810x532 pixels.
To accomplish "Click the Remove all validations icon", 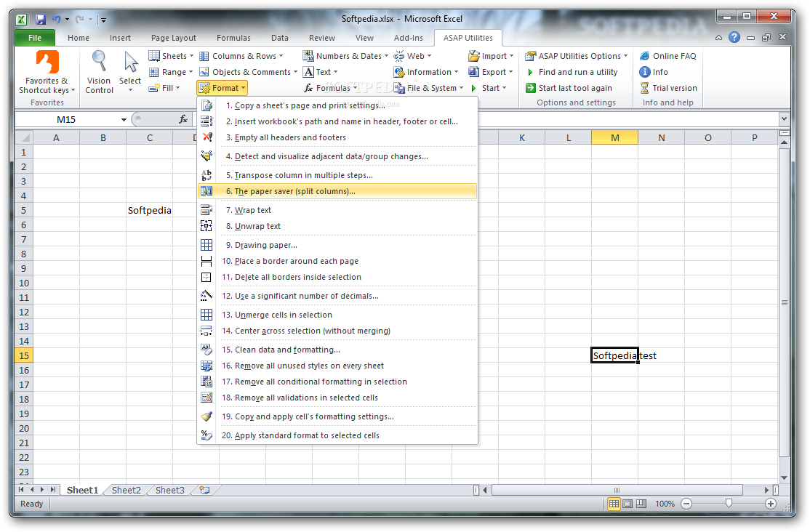I will (x=206, y=398).
